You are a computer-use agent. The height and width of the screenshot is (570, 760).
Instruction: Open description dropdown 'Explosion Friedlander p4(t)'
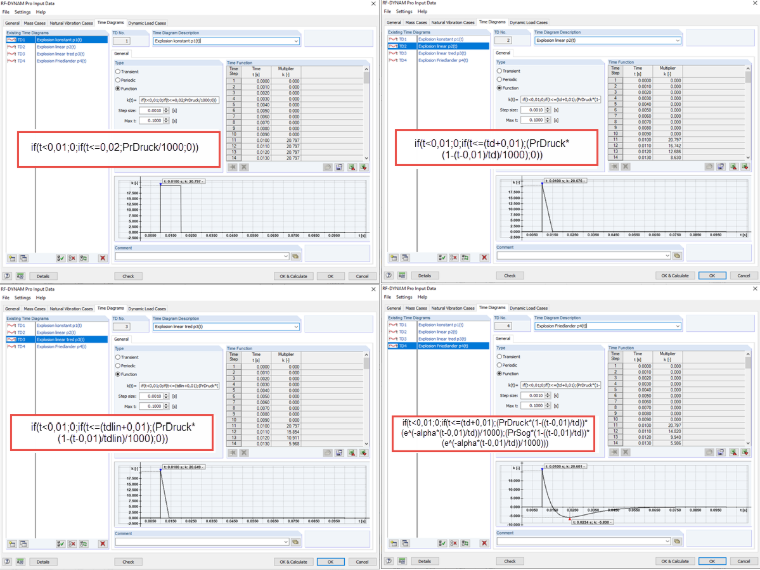click(x=678, y=326)
